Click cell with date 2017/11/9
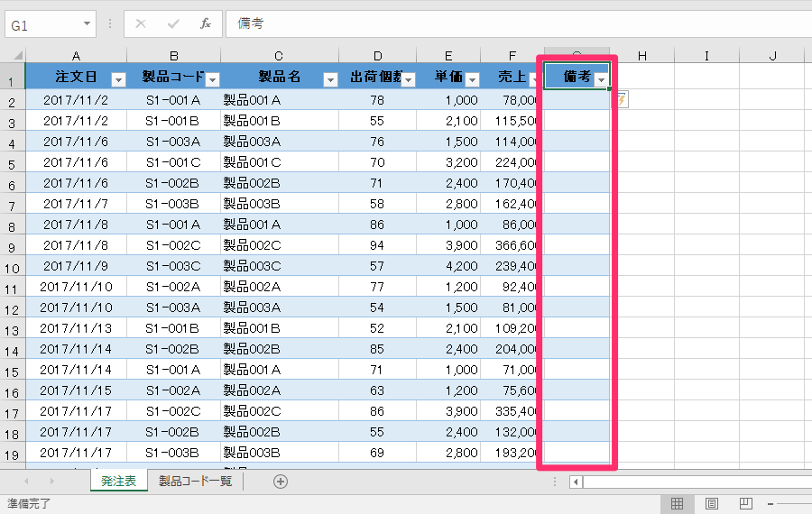This screenshot has height=514, width=812. [76, 265]
